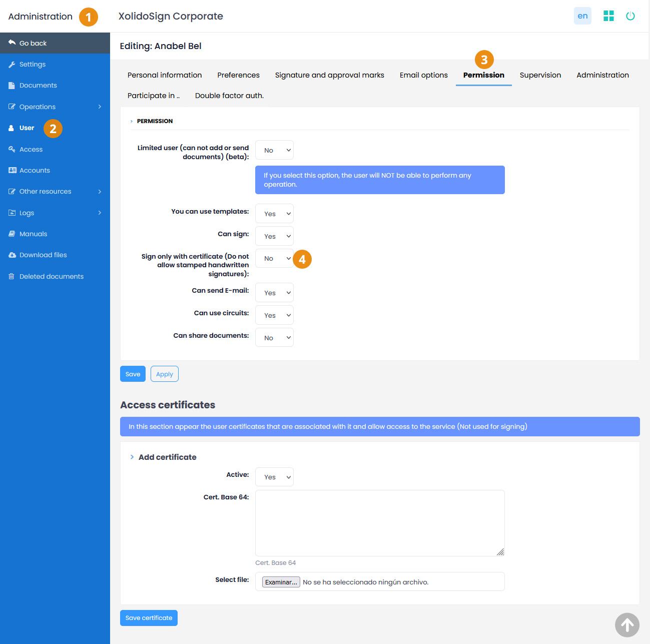Expand the Other resources submenu chevron
This screenshot has height=644, width=650.
click(x=100, y=192)
